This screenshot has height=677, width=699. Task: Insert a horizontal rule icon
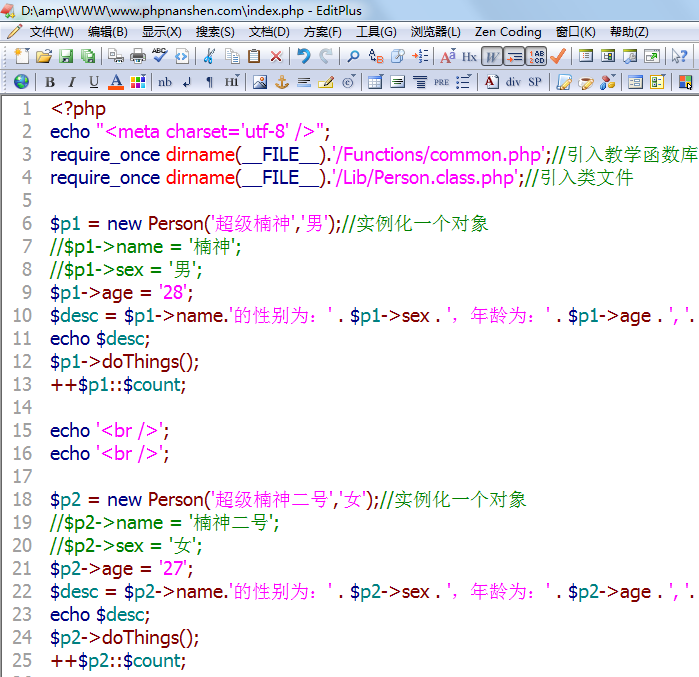304,82
